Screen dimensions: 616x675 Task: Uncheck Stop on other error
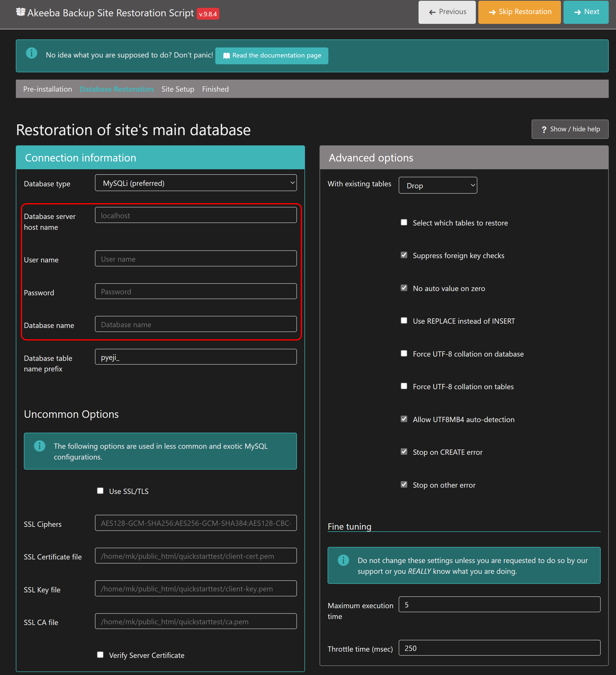pos(404,484)
